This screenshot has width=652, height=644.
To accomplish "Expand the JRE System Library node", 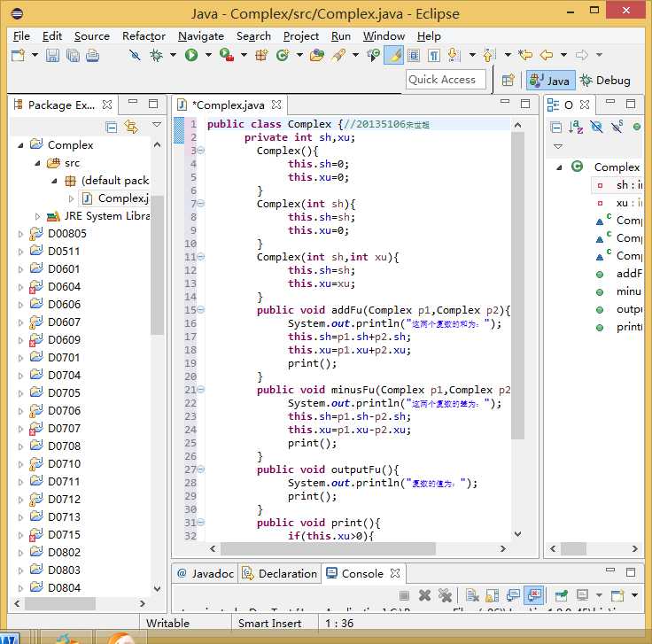I will coord(37,216).
